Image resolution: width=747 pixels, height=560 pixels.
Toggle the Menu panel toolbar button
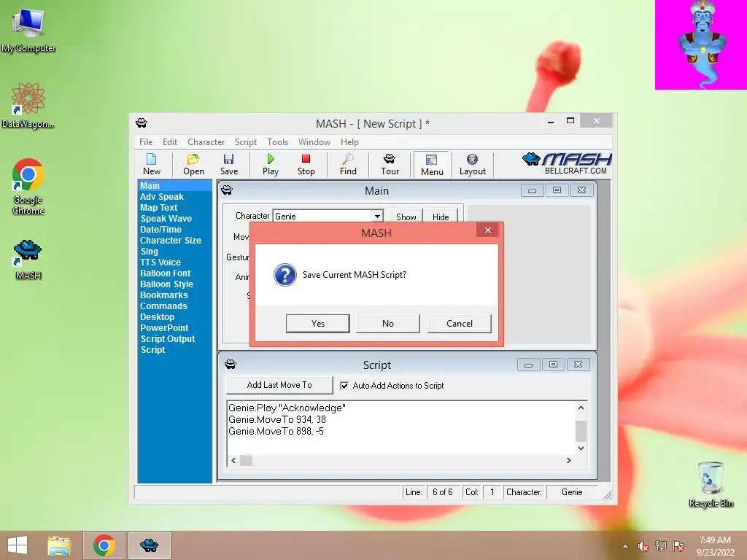[x=432, y=165]
